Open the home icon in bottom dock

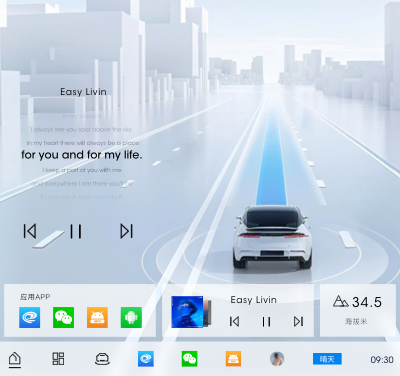[x=15, y=359]
